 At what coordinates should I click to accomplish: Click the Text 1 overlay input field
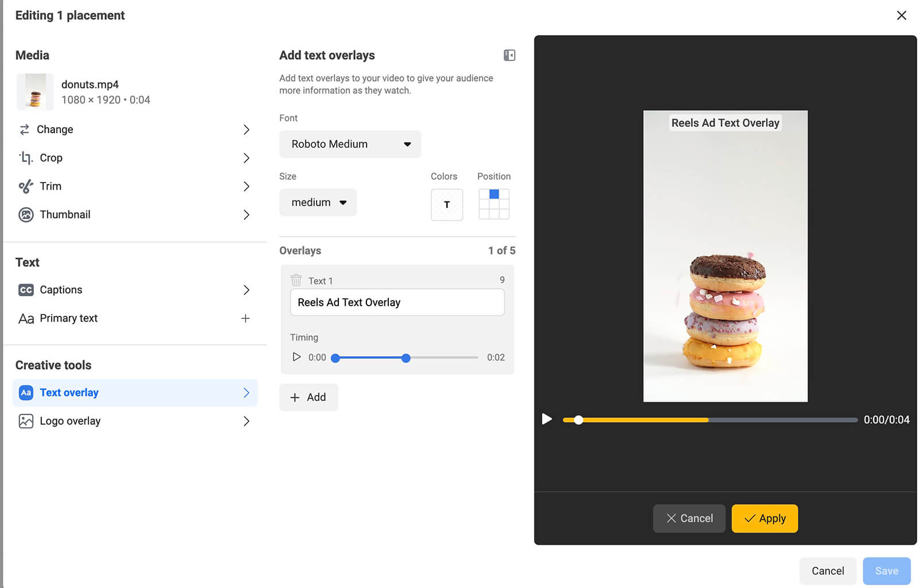[x=397, y=303]
